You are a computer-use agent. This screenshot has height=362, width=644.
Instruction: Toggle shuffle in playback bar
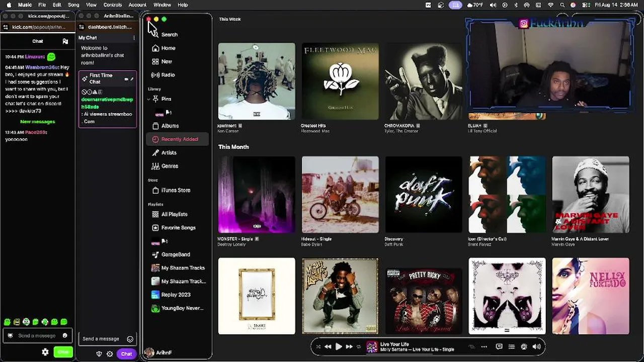[x=318, y=346]
